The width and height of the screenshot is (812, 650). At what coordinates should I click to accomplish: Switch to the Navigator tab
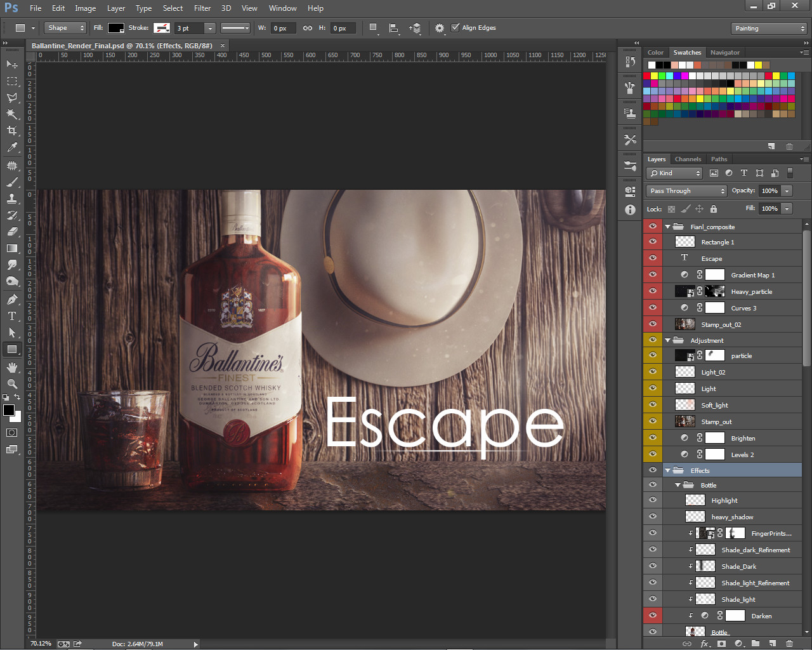[x=725, y=53]
